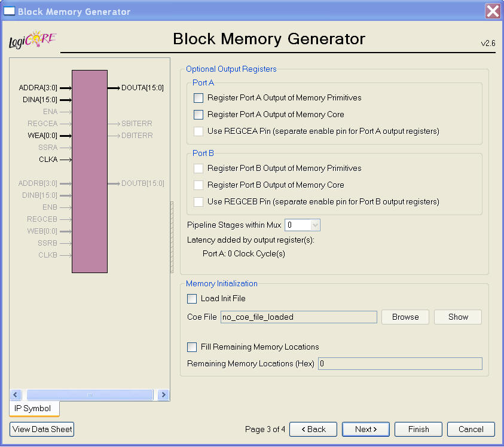Click the Port A: 0 Clock Cycle(s) text

coord(244,253)
